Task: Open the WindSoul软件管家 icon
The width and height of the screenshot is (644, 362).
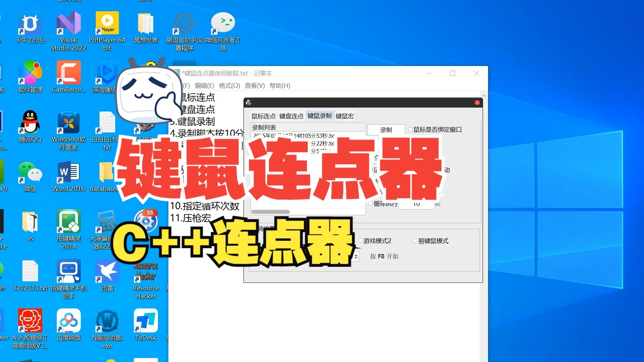Action: tap(68, 131)
